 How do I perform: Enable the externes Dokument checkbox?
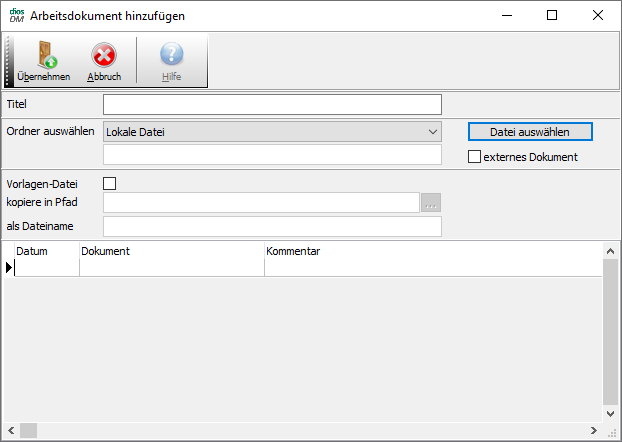click(475, 156)
